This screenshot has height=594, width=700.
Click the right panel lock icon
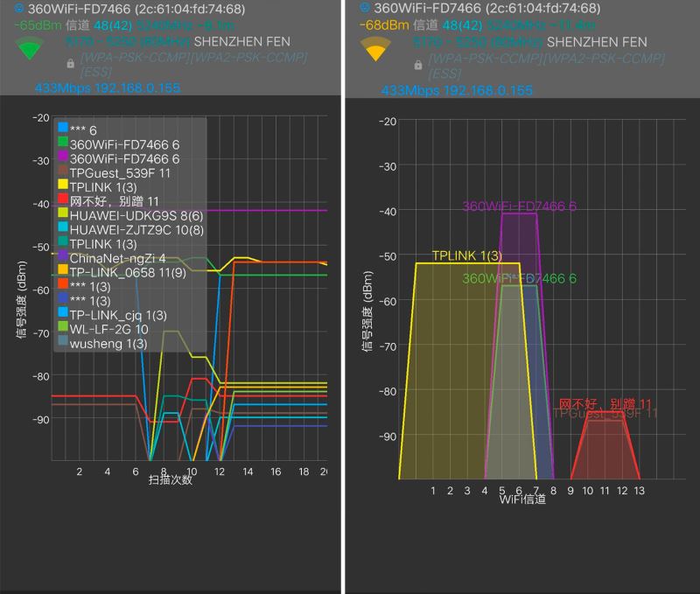418,65
